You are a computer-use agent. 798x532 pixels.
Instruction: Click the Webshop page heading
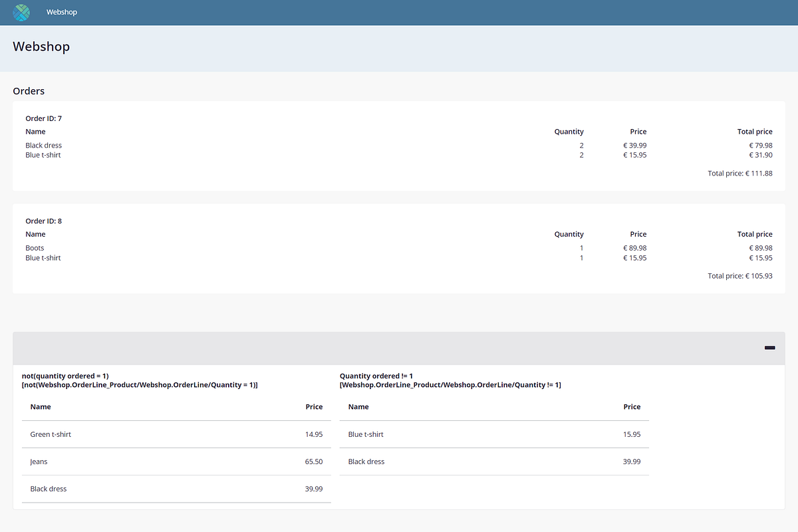click(41, 46)
